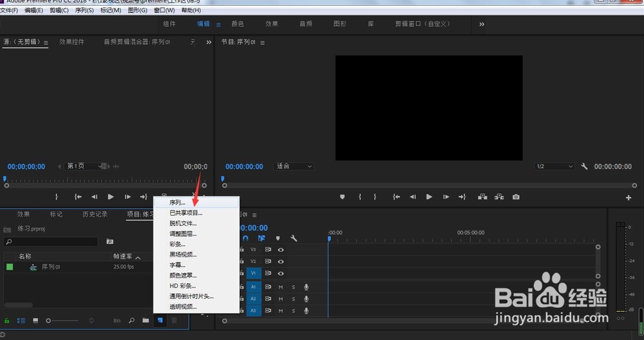Add a marker in the Program monitor
The image size is (644, 340).
342,197
